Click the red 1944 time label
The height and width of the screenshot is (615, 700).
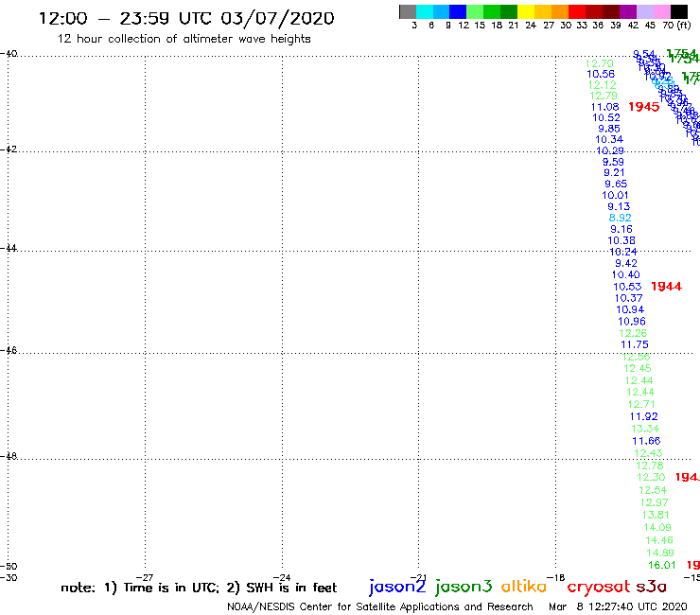point(667,287)
